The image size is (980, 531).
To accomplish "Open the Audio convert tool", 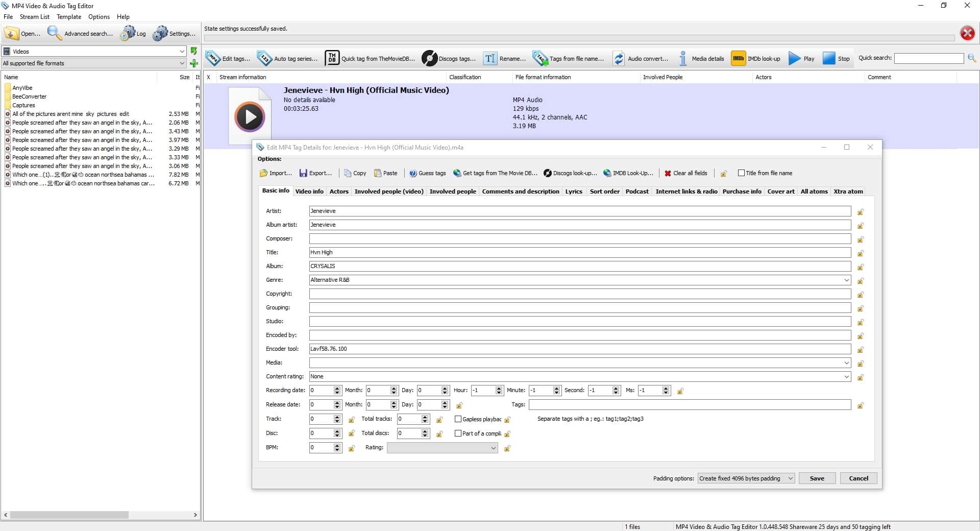I will (641, 59).
